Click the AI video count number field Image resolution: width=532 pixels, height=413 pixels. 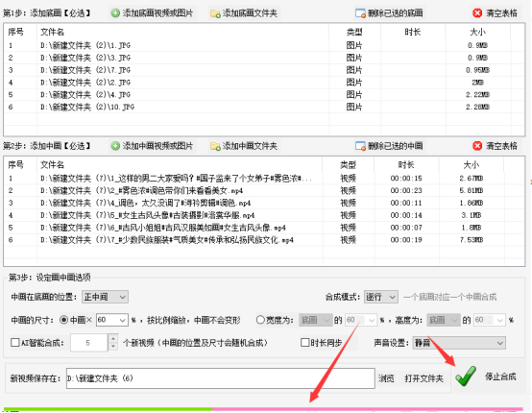point(89,343)
